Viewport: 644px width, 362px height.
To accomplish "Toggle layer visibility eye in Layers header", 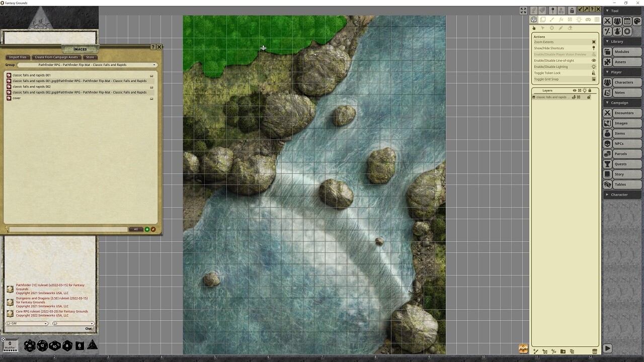I will click(575, 90).
